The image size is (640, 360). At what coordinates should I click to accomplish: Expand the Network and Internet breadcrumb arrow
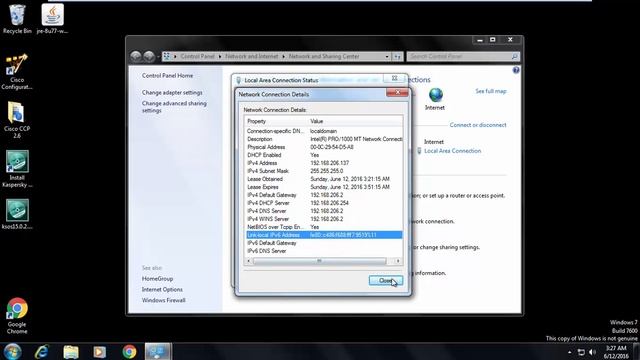coord(283,56)
